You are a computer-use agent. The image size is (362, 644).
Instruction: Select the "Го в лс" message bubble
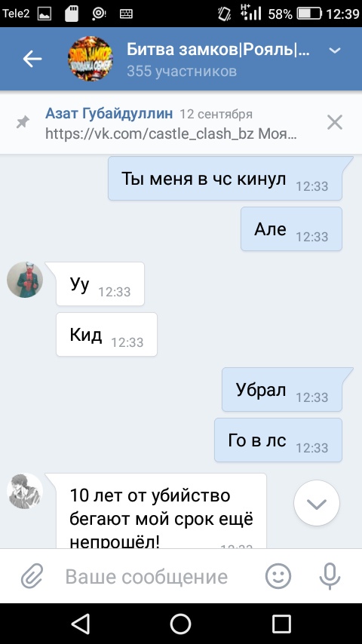pos(278,440)
